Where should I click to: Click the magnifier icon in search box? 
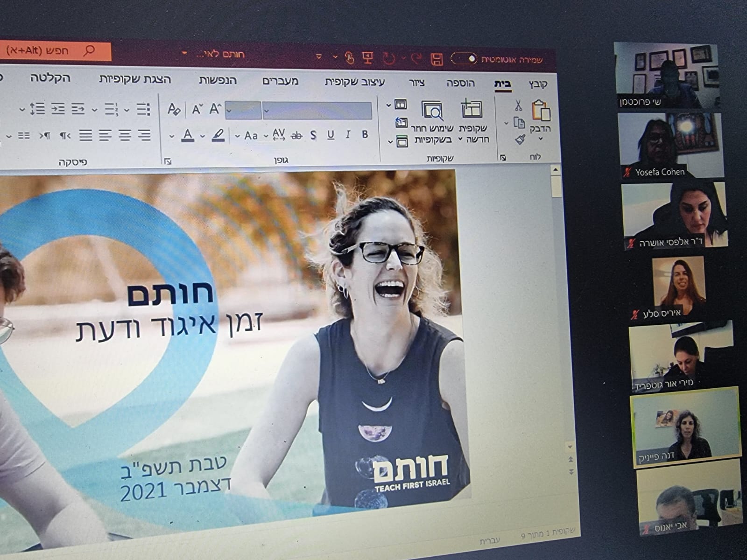(89, 50)
